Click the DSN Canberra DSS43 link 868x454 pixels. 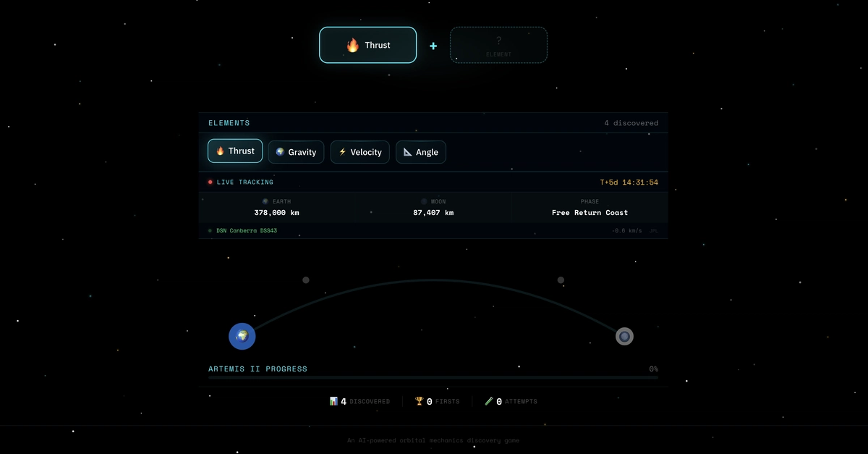pyautogui.click(x=246, y=230)
